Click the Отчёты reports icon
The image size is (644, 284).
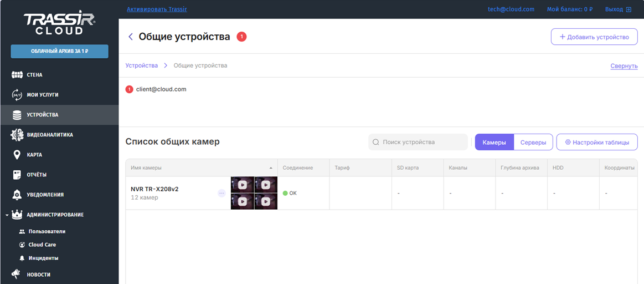tap(17, 175)
